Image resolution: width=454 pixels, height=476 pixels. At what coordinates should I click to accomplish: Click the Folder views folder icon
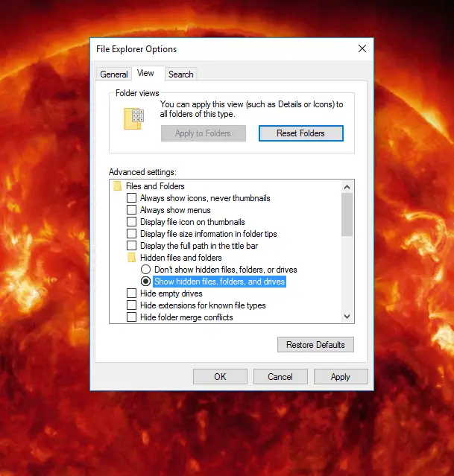pyautogui.click(x=133, y=118)
